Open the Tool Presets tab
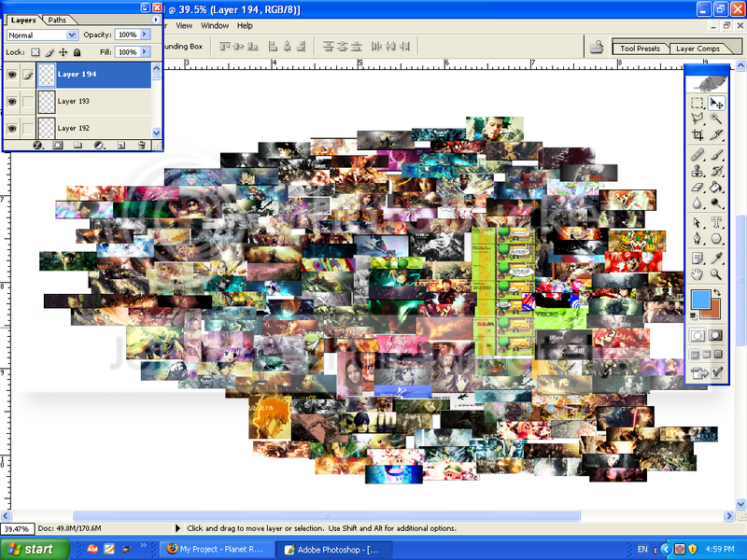The height and width of the screenshot is (560, 747). [640, 49]
